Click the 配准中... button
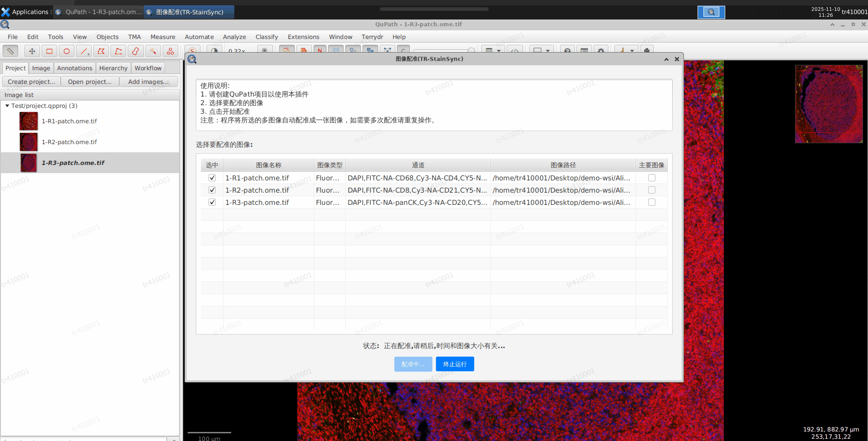Viewport: 868px width, 441px height. pos(413,364)
